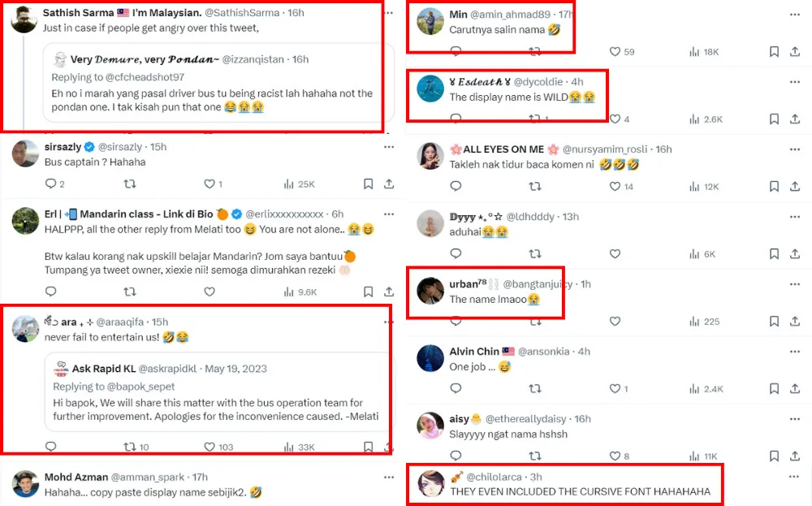Screen dimensions: 812x506
Task: Retweet the Erl Mandarin class tweet
Action: click(129, 292)
